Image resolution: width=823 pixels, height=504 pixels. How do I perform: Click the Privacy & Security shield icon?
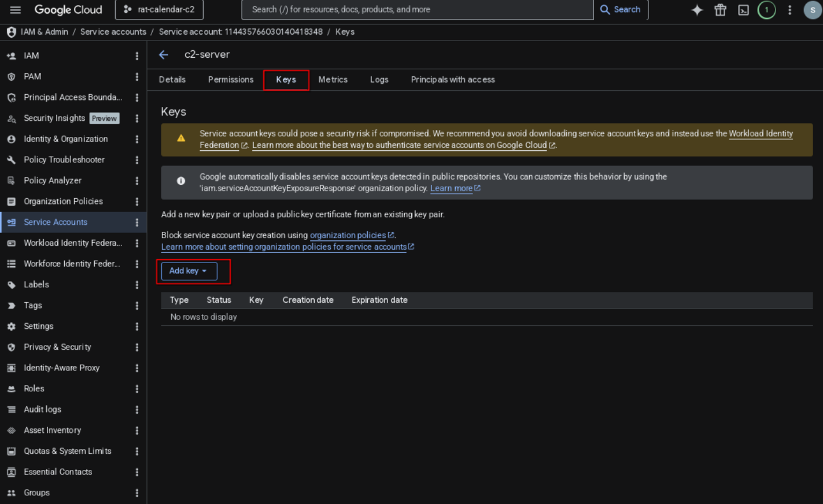point(11,347)
